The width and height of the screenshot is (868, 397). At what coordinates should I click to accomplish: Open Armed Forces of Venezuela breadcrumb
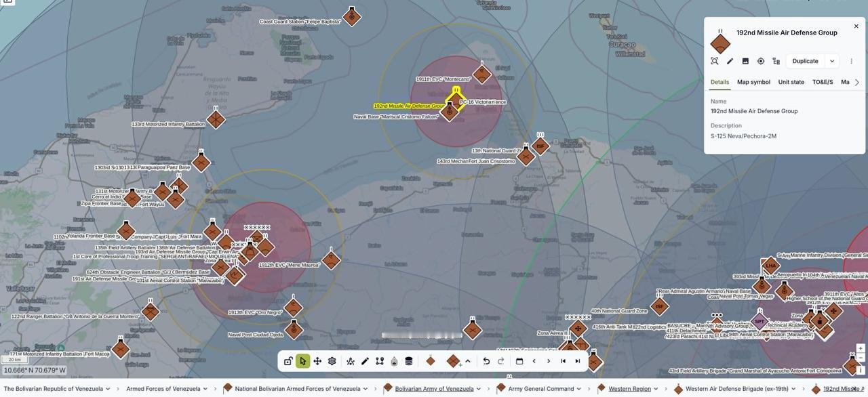tap(163, 389)
